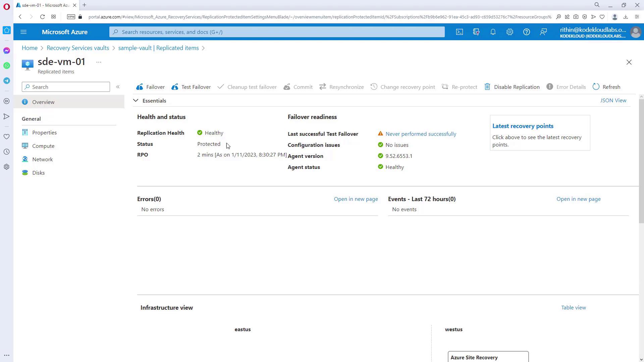
Task: Click the page vertical scrollbar
Action: (x=641, y=161)
